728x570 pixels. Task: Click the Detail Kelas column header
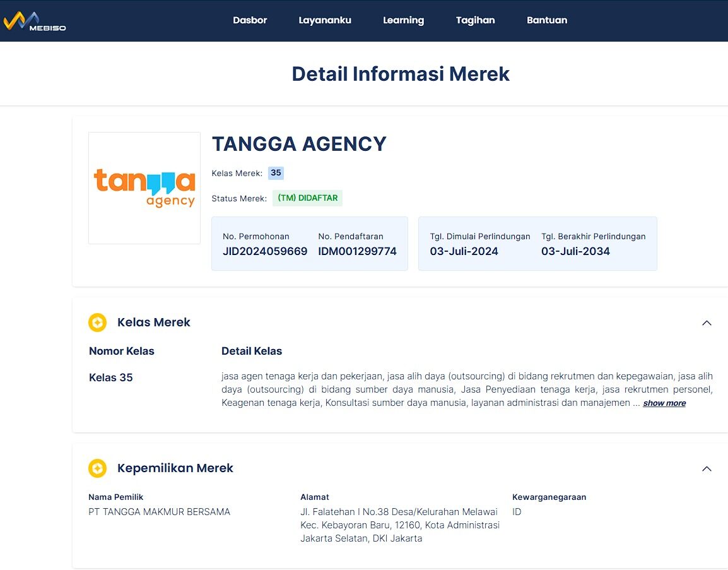(x=252, y=351)
